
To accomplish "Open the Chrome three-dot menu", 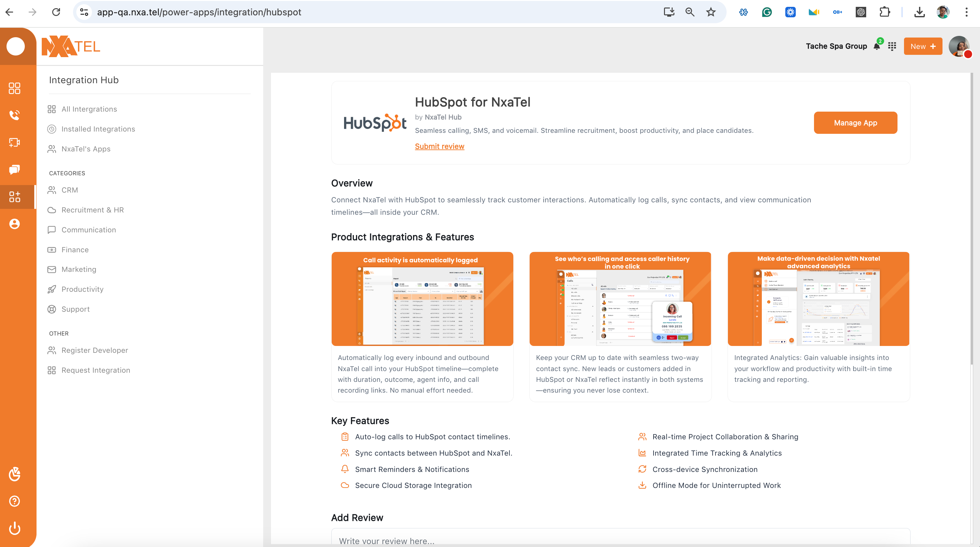I will click(x=966, y=12).
